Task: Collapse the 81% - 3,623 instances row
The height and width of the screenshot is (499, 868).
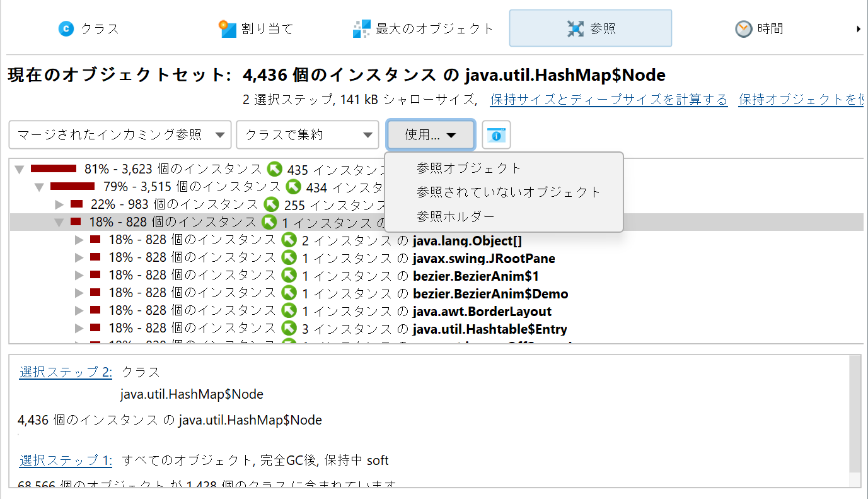Action: coord(19,169)
